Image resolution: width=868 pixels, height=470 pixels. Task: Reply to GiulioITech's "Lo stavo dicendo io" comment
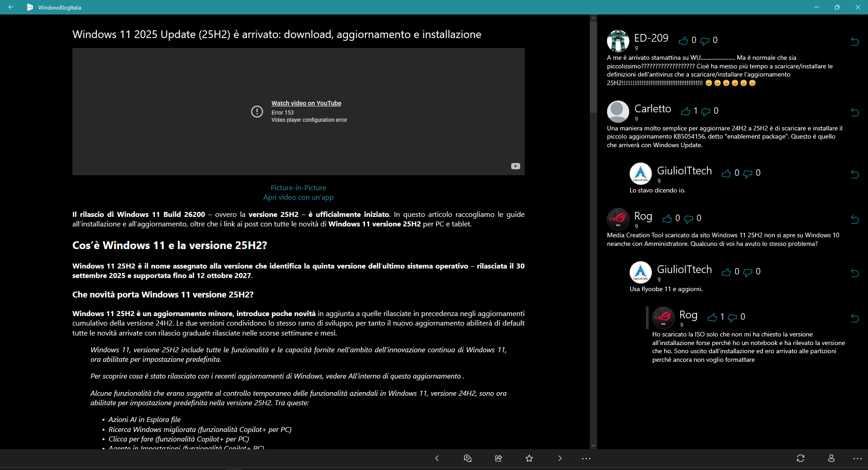point(855,174)
